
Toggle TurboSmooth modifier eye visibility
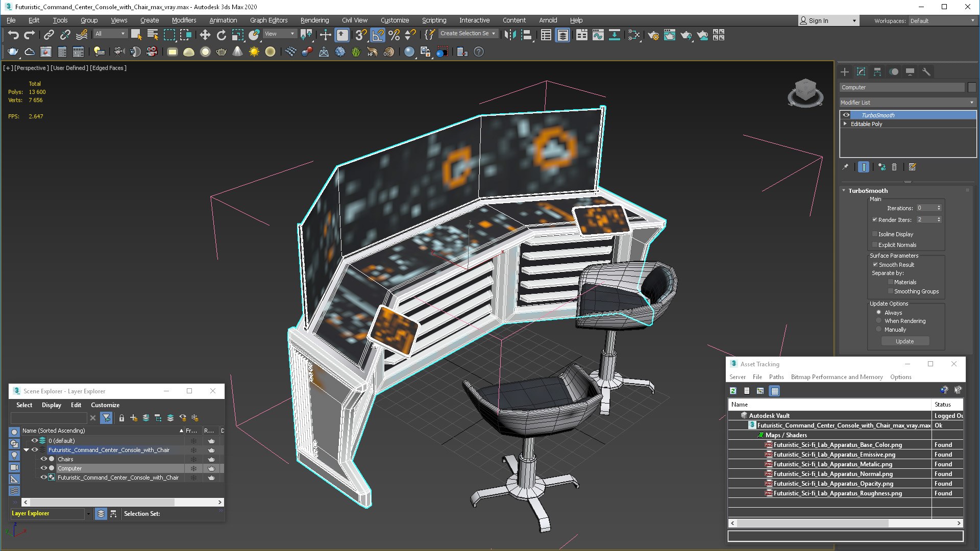(846, 115)
